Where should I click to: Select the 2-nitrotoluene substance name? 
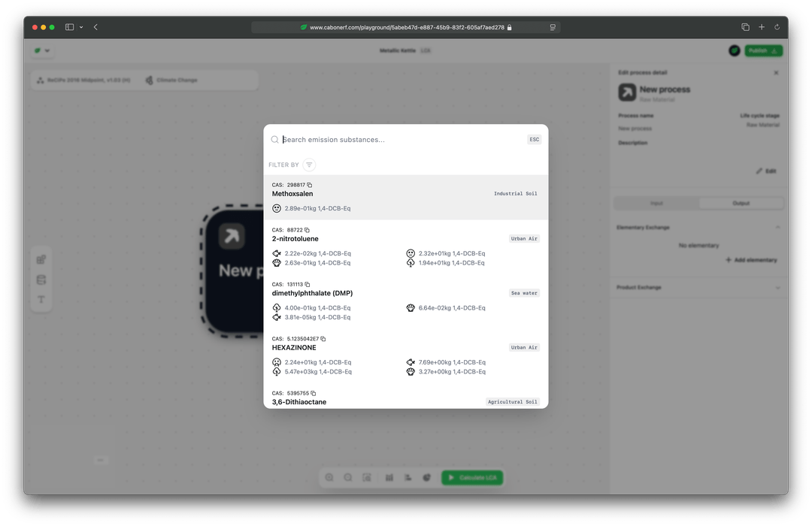[295, 239]
